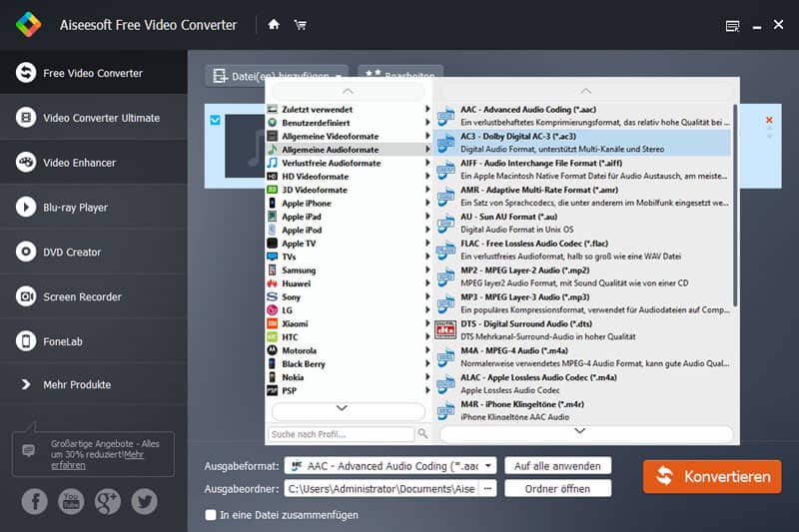The image size is (799, 532).
Task: Select HD Videoformate category
Action: [349, 176]
